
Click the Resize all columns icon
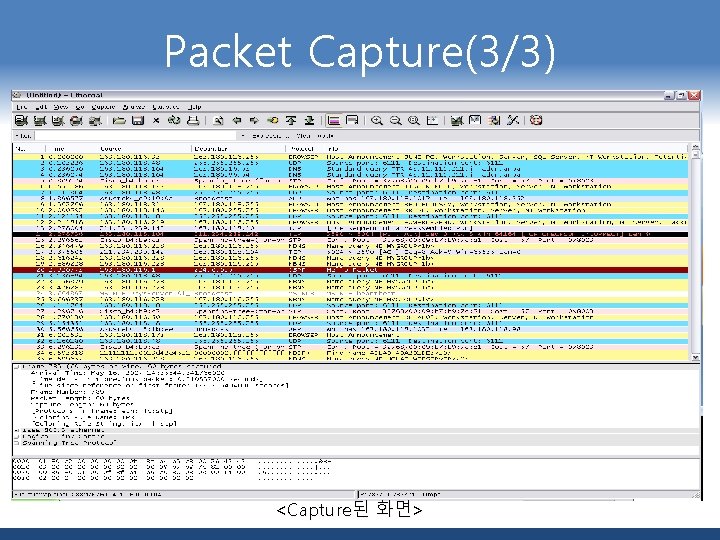click(x=432, y=121)
